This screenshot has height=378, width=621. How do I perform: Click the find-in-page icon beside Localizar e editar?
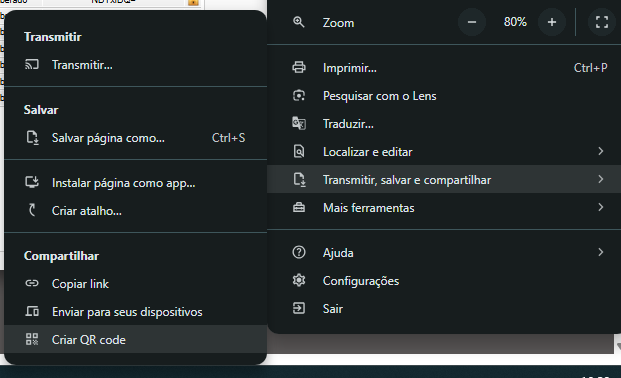click(x=299, y=151)
